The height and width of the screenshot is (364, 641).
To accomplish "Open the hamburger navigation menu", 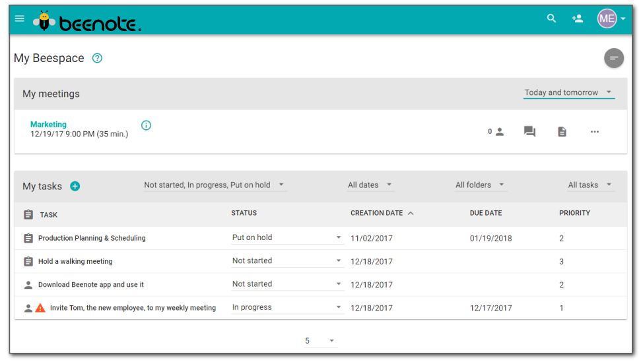I will pyautogui.click(x=20, y=18).
